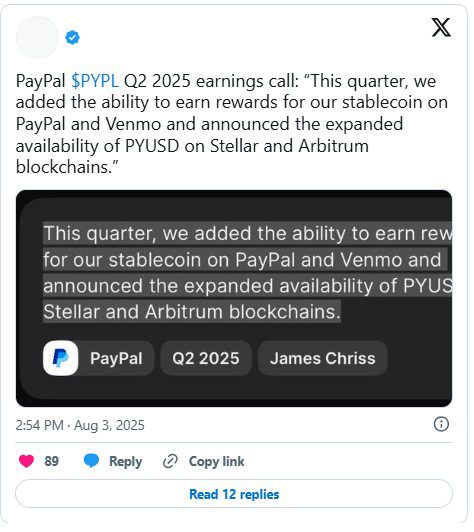Click the tweet text about earnings call
474x532 pixels.
[232, 124]
